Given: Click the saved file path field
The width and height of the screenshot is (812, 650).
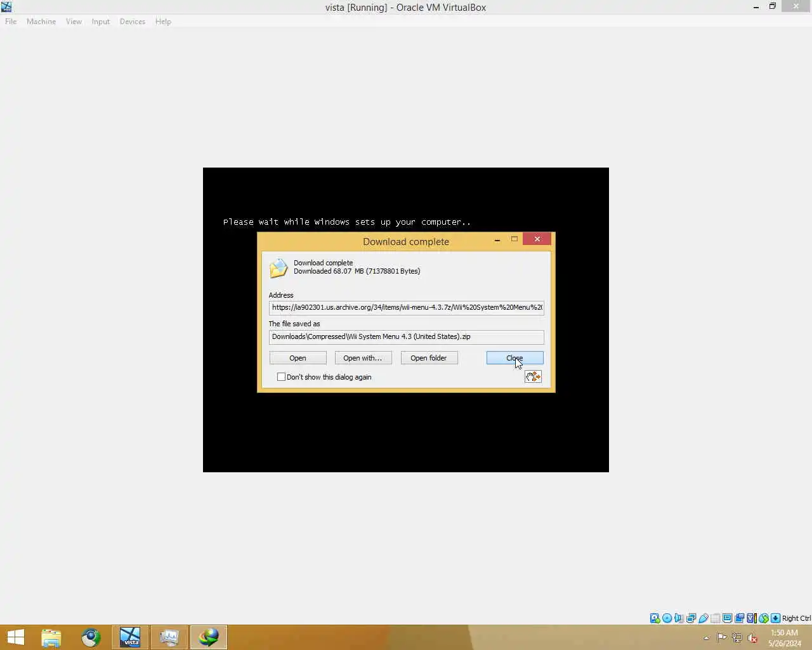Looking at the screenshot, I should [406, 337].
